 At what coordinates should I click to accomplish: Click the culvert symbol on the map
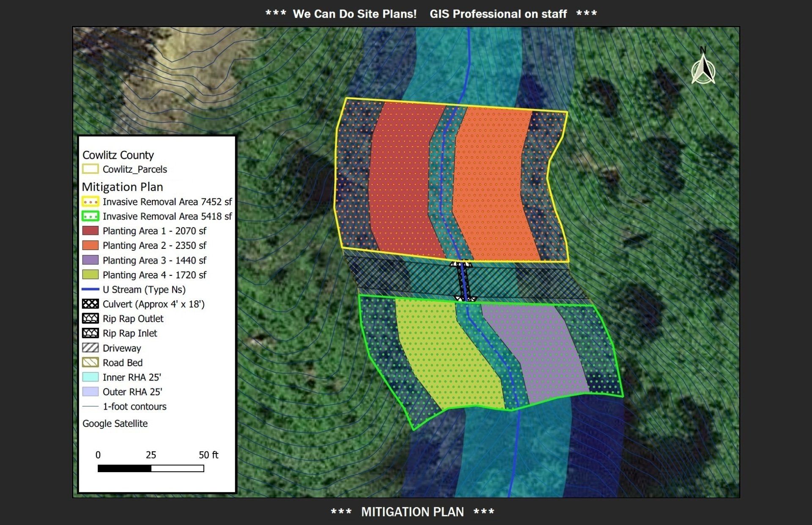pyautogui.click(x=464, y=281)
